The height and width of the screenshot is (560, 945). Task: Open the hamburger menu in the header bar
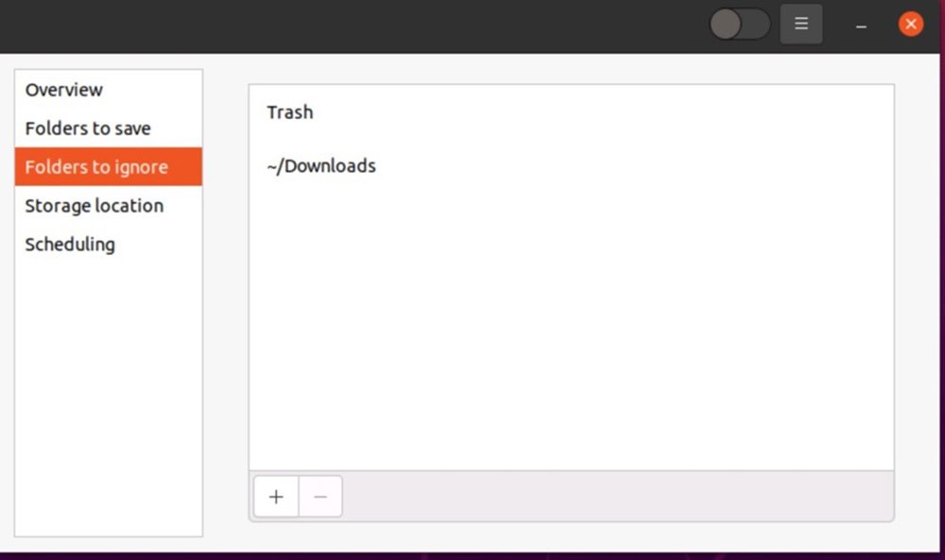pos(800,24)
